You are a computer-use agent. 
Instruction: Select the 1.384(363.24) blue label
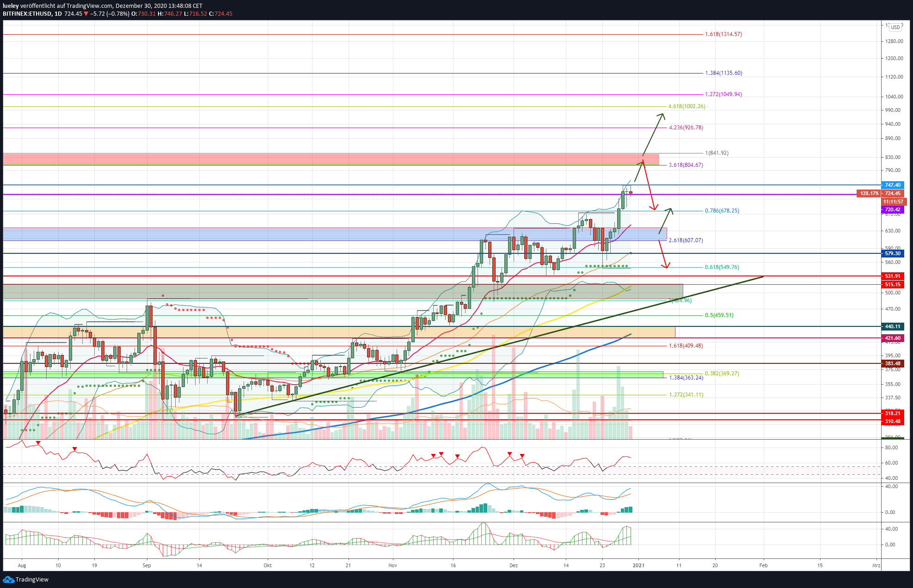tap(686, 378)
